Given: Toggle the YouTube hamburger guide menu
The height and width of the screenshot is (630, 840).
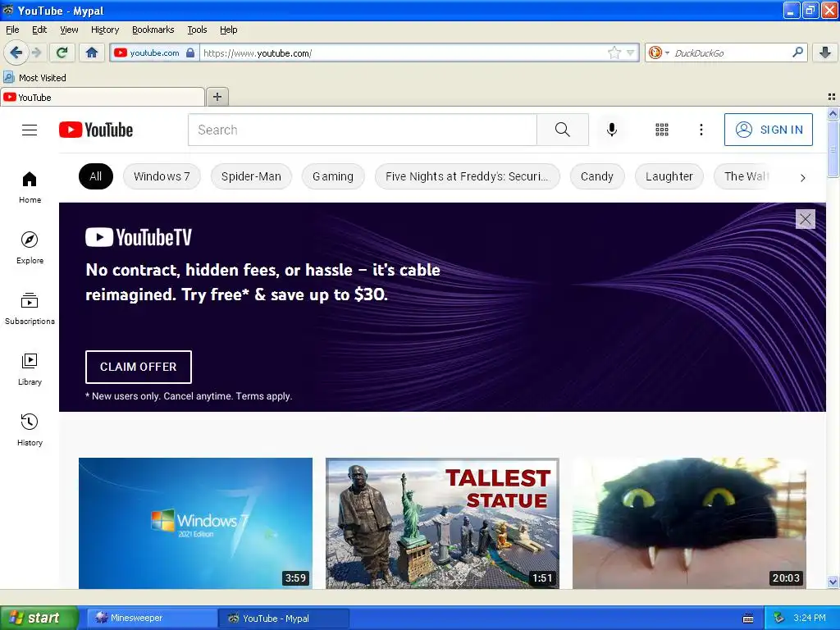Looking at the screenshot, I should pos(30,130).
